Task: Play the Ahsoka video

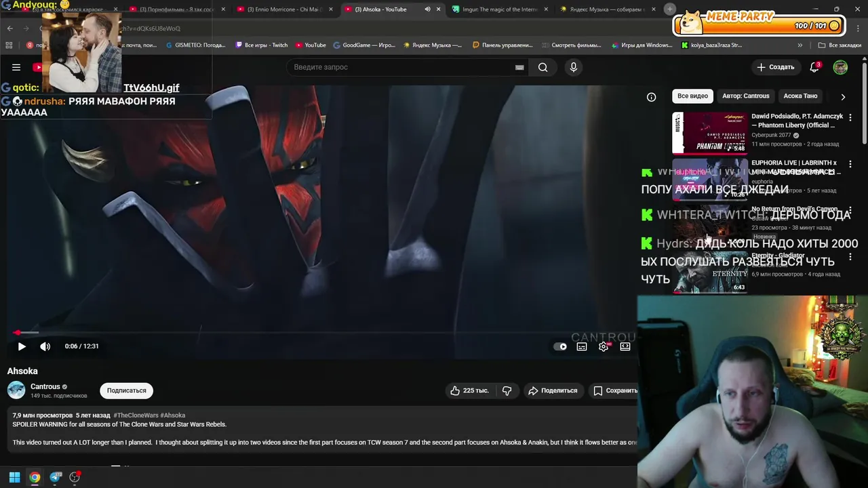Action: click(x=22, y=346)
